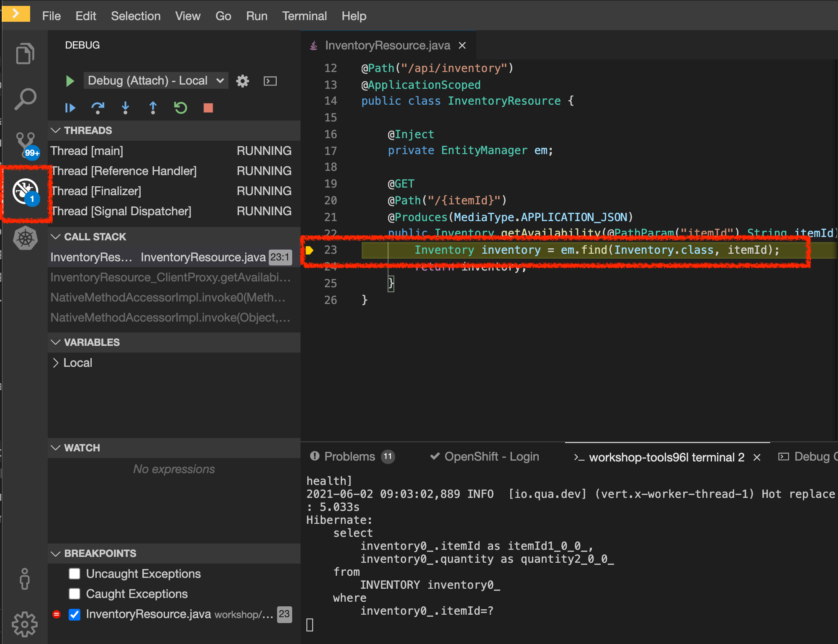Click the Step Over debug icon
The image size is (838, 644).
coord(98,108)
